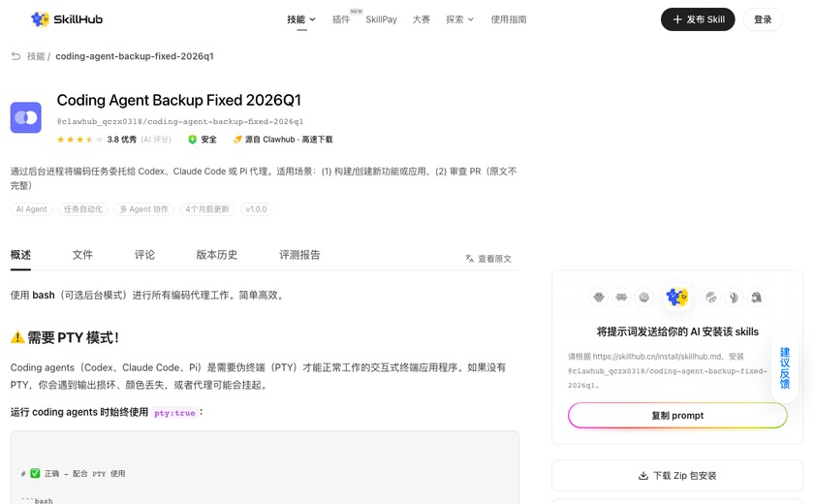Click the yellow warning icon by 需要 PTY 模式

(x=17, y=337)
